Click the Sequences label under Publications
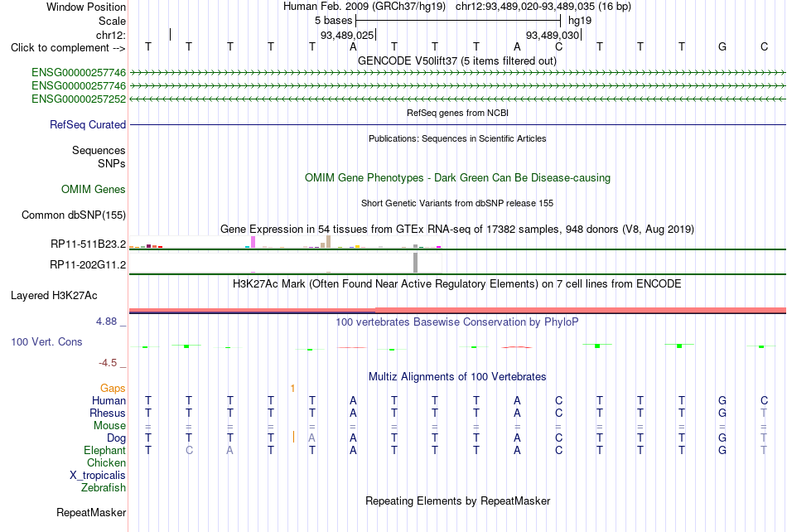The width and height of the screenshot is (787, 532). 99,150
